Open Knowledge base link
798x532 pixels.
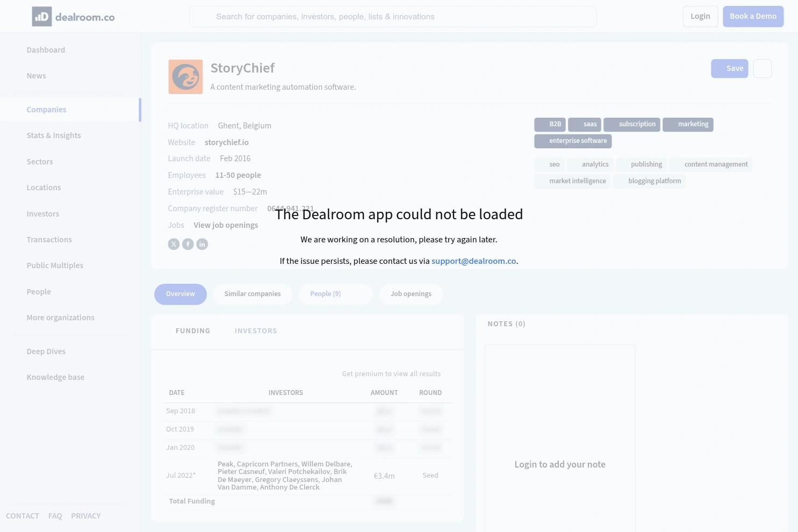[55, 377]
